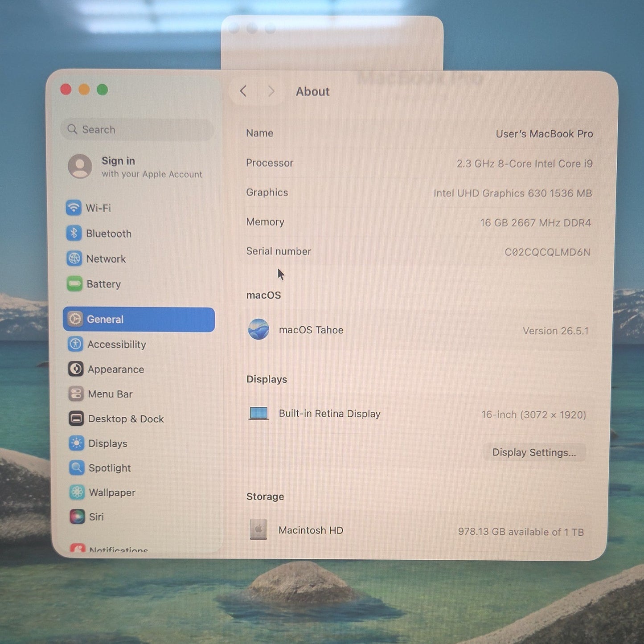Click the About page title
The height and width of the screenshot is (644, 644).
click(x=313, y=92)
